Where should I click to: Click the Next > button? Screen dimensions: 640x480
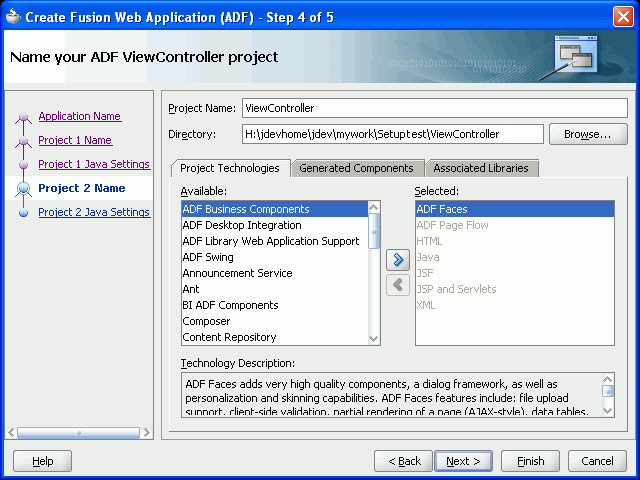463,461
